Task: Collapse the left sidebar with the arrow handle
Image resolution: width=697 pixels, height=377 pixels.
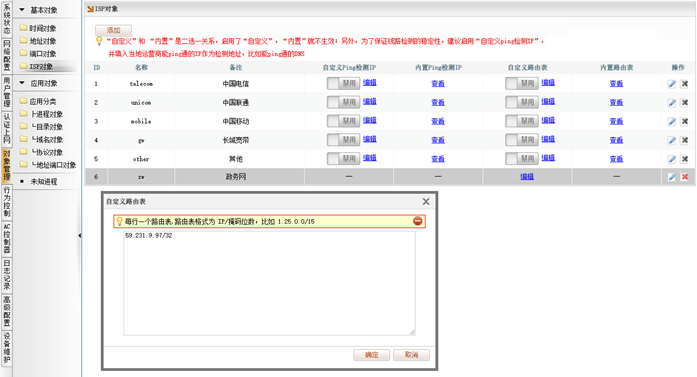Action: click(80, 236)
